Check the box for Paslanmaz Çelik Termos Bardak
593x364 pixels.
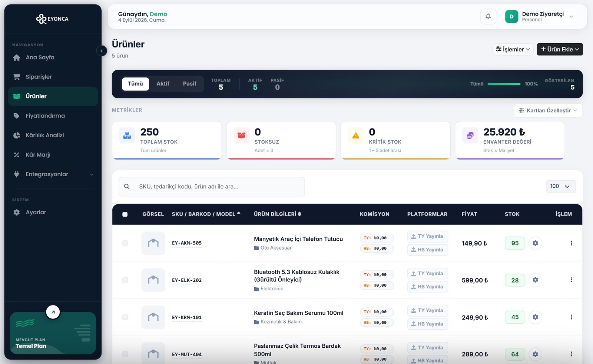point(125,354)
